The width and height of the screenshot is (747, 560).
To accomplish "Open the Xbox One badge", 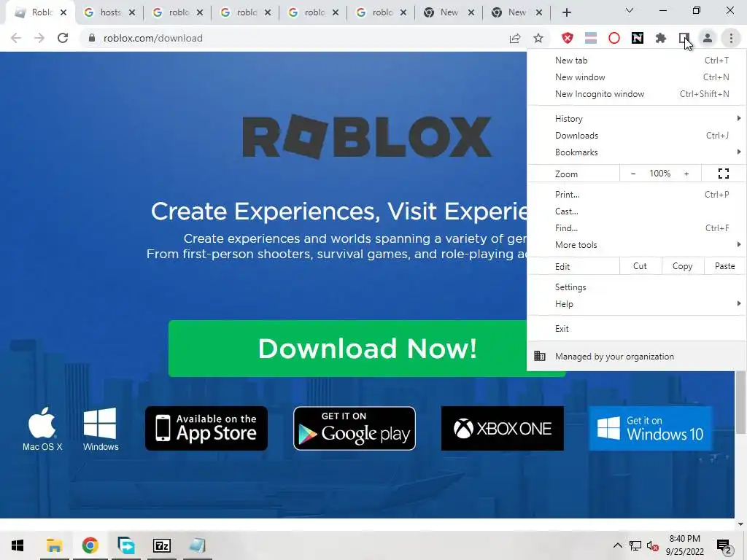I will tap(502, 428).
